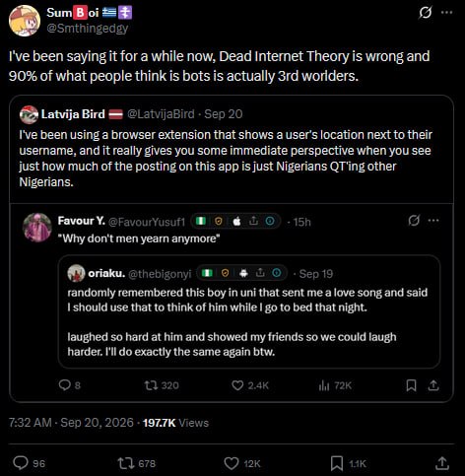Open @LatvijaBird profile handle
This screenshot has width=465, height=476.
161,114
